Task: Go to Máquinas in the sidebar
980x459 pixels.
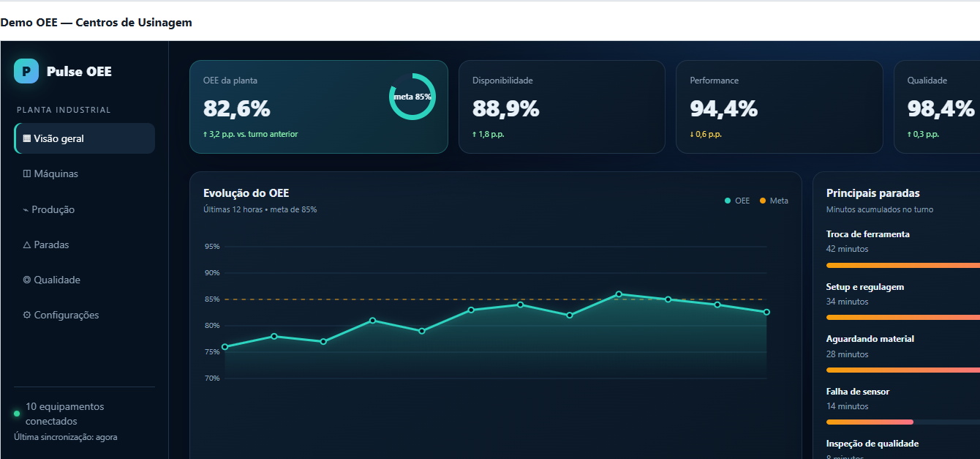Action: [x=84, y=173]
